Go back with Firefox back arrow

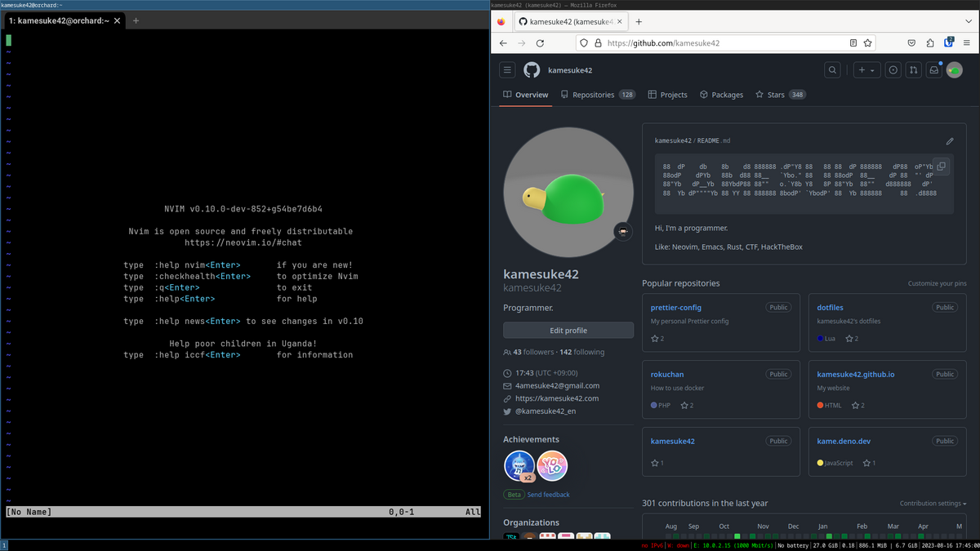tap(503, 42)
